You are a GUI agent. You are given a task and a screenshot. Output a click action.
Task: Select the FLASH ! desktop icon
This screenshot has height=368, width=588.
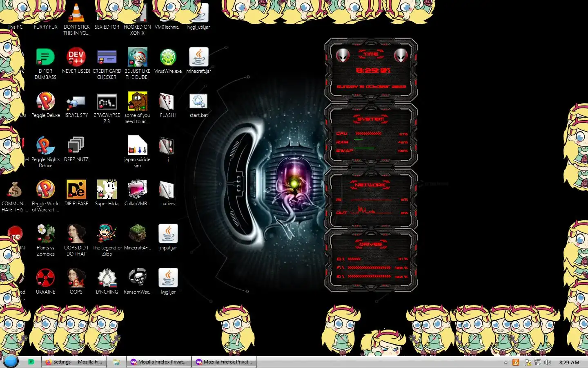(x=168, y=105)
